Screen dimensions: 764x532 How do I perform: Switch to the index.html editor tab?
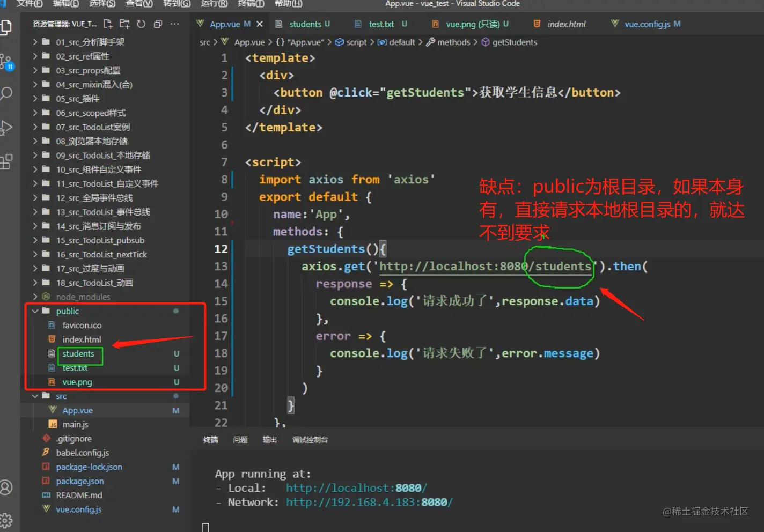[566, 24]
